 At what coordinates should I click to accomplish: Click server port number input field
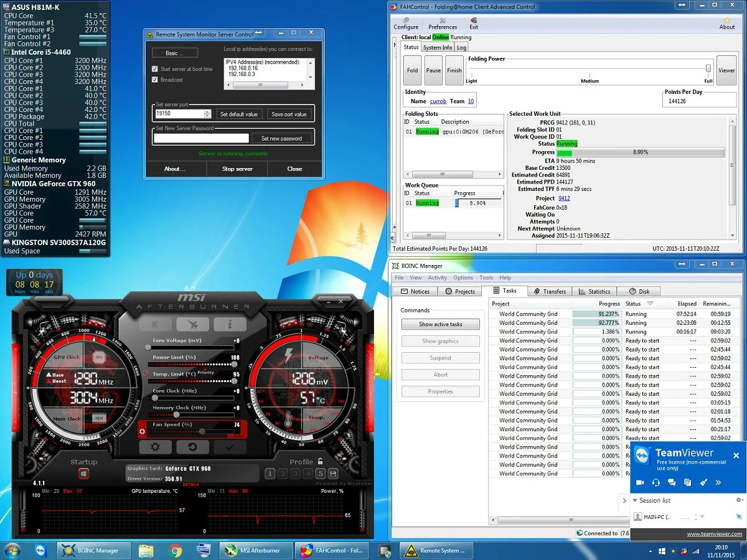tap(179, 114)
